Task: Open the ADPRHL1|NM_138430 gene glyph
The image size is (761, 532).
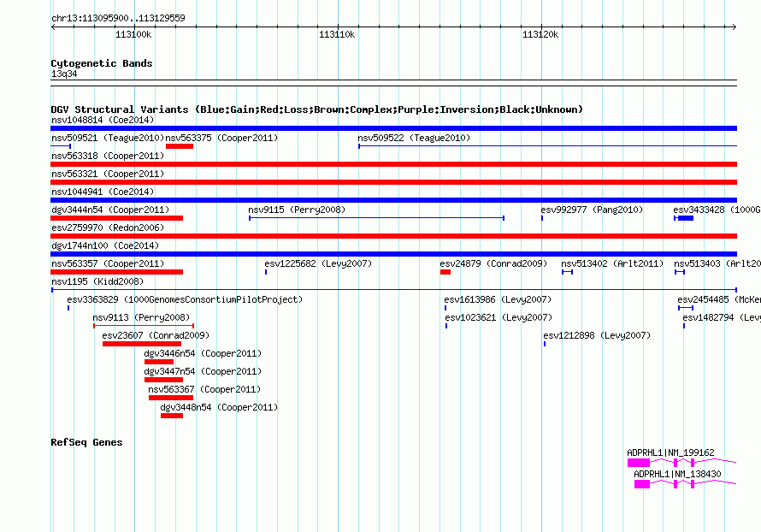Action: (685, 484)
